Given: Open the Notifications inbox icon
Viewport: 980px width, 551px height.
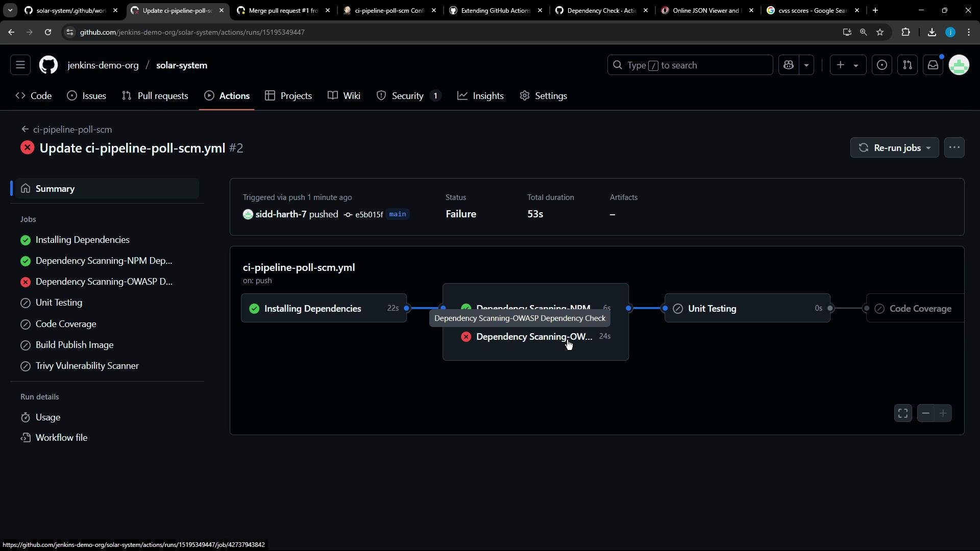Looking at the screenshot, I should 933,65.
